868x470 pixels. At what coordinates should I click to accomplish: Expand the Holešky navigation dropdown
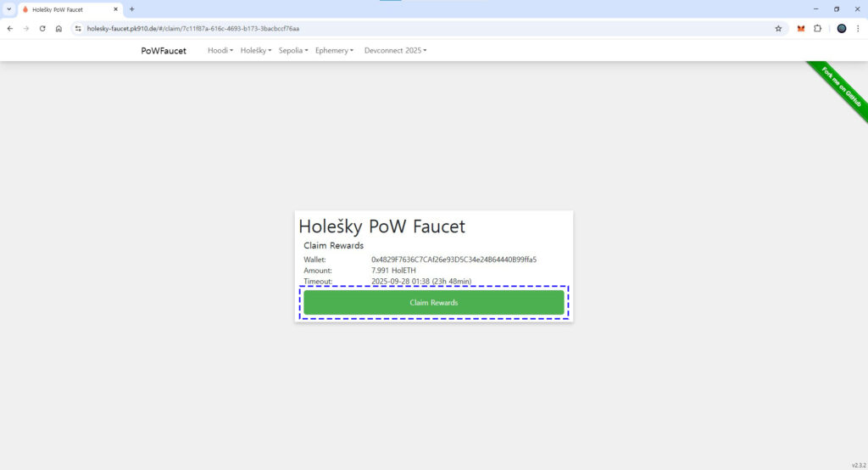[x=255, y=51]
